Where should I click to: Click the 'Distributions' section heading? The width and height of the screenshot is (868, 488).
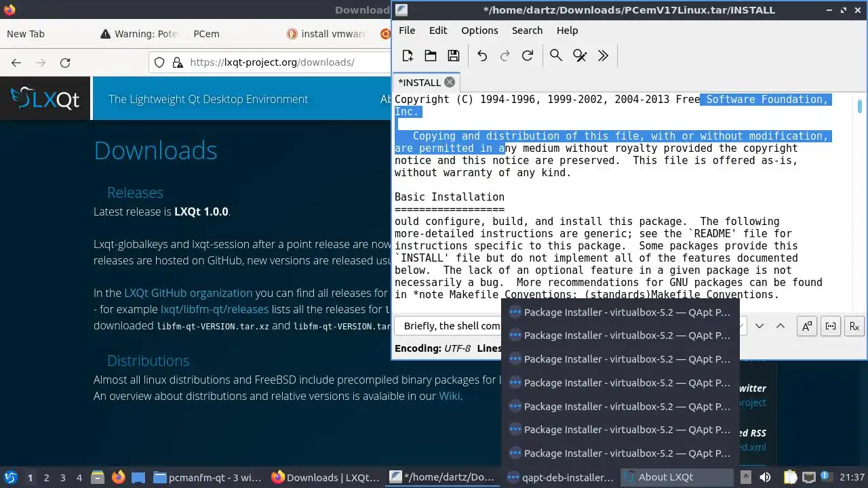coord(148,361)
